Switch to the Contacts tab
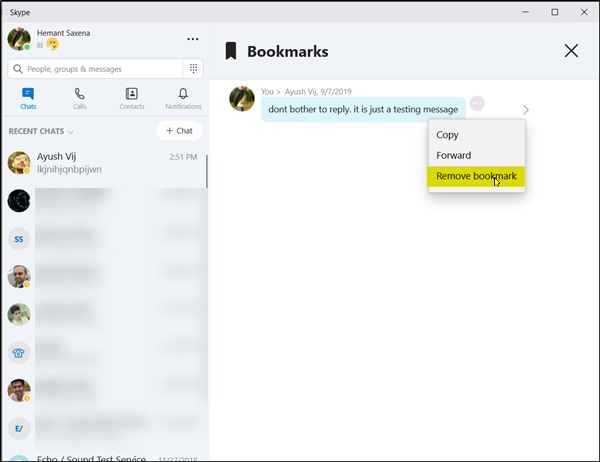This screenshot has height=462, width=600. (131, 98)
